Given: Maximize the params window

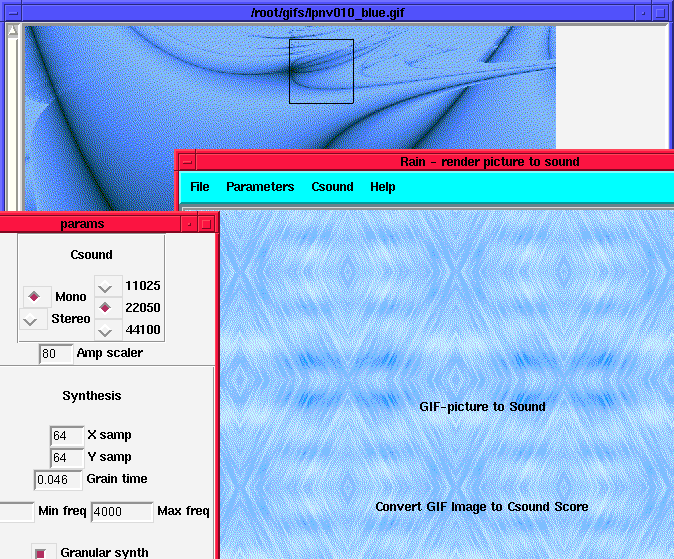Looking at the screenshot, I should tap(206, 224).
